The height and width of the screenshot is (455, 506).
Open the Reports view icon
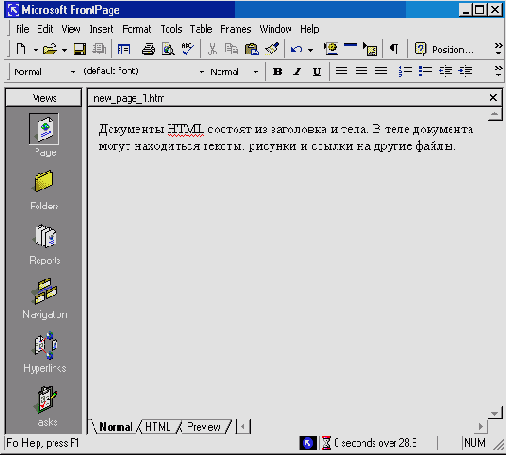click(45, 237)
